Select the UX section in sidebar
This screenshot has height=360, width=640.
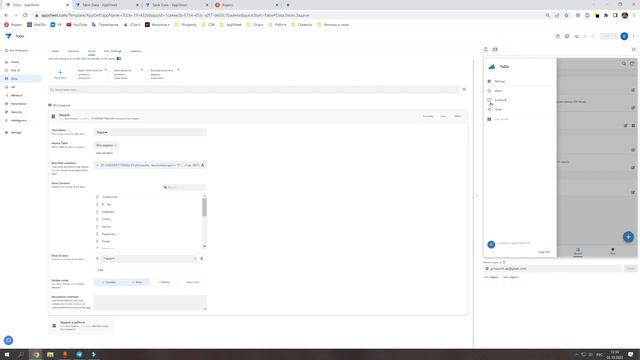click(13, 87)
